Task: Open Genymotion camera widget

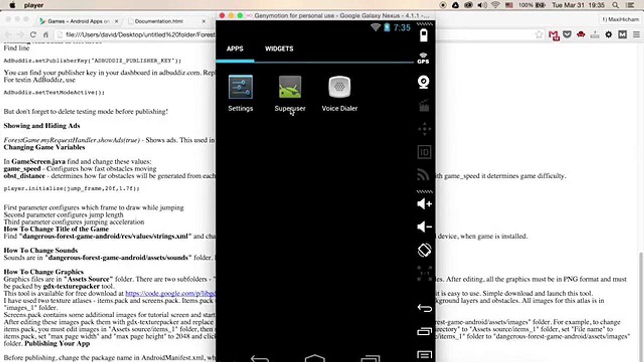Action: (424, 82)
